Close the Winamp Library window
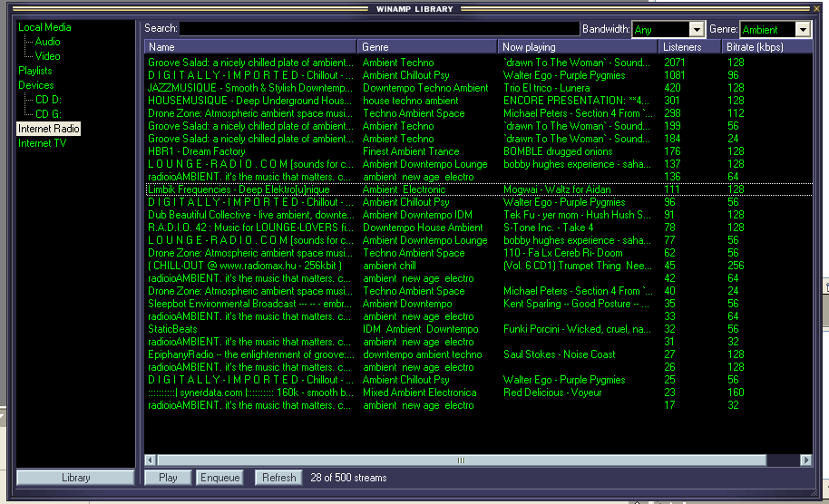 (x=815, y=8)
